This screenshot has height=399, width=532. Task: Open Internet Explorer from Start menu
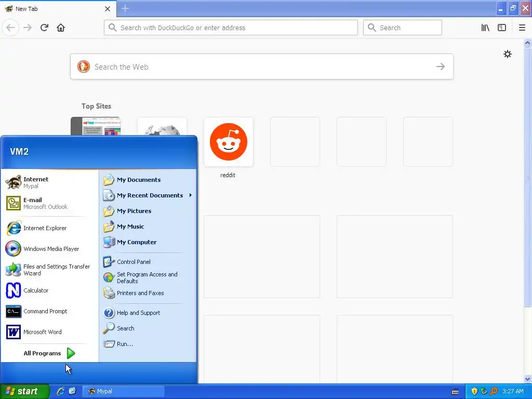point(49,228)
